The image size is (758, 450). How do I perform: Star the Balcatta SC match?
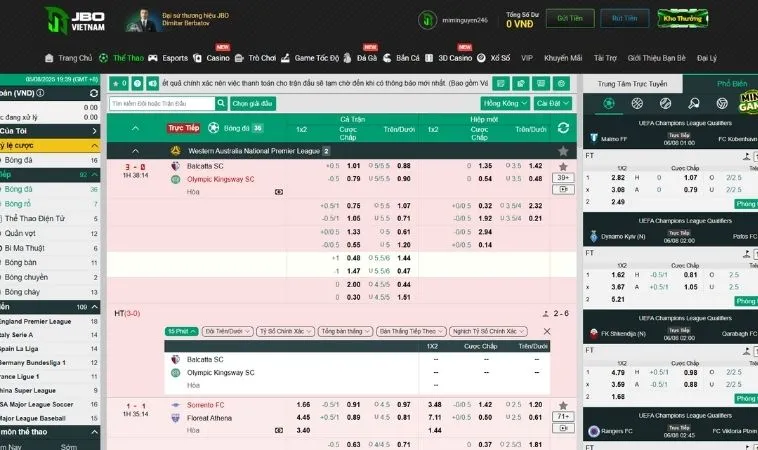[x=563, y=167]
